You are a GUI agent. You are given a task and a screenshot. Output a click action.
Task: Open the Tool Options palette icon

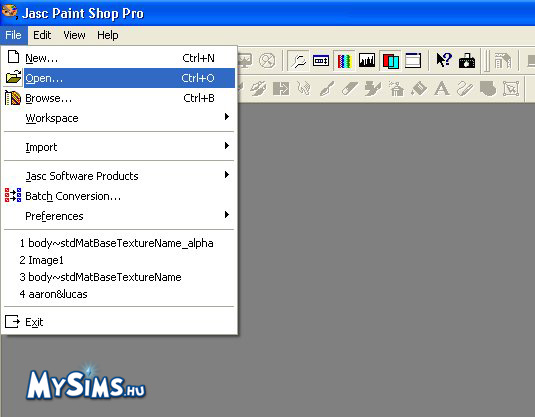tap(321, 61)
